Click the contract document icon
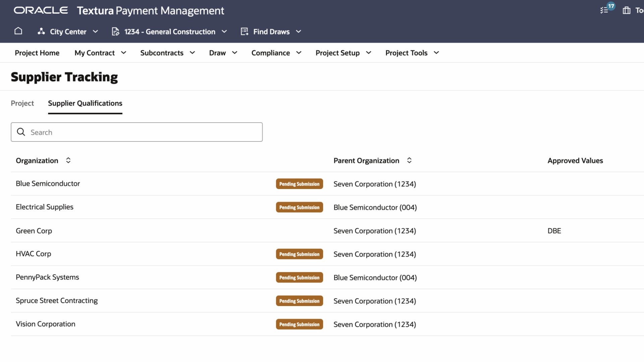Screen dimensions: 644x362 (115, 32)
